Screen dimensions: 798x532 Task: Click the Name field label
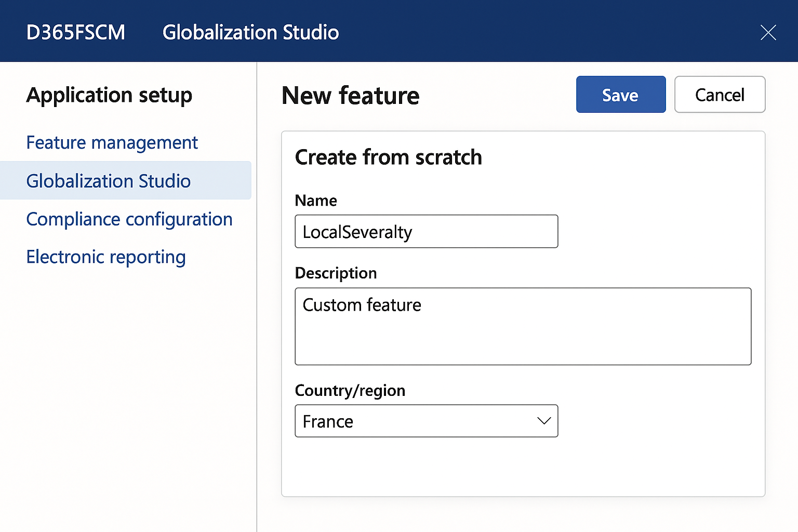coord(316,201)
